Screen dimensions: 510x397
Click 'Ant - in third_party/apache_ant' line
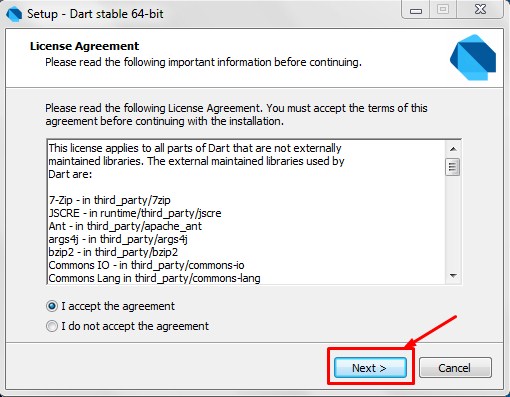tap(125, 226)
